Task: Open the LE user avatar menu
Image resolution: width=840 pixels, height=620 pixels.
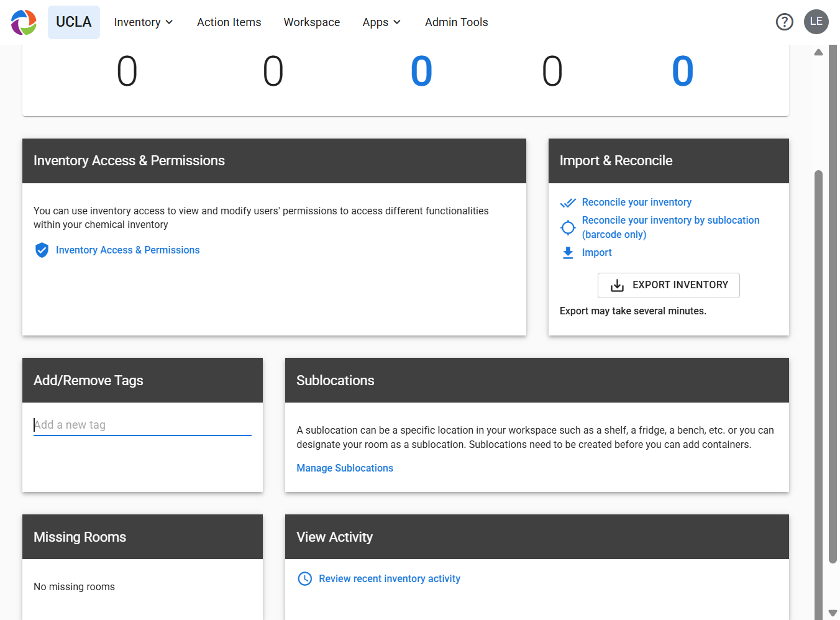Action: tap(816, 22)
